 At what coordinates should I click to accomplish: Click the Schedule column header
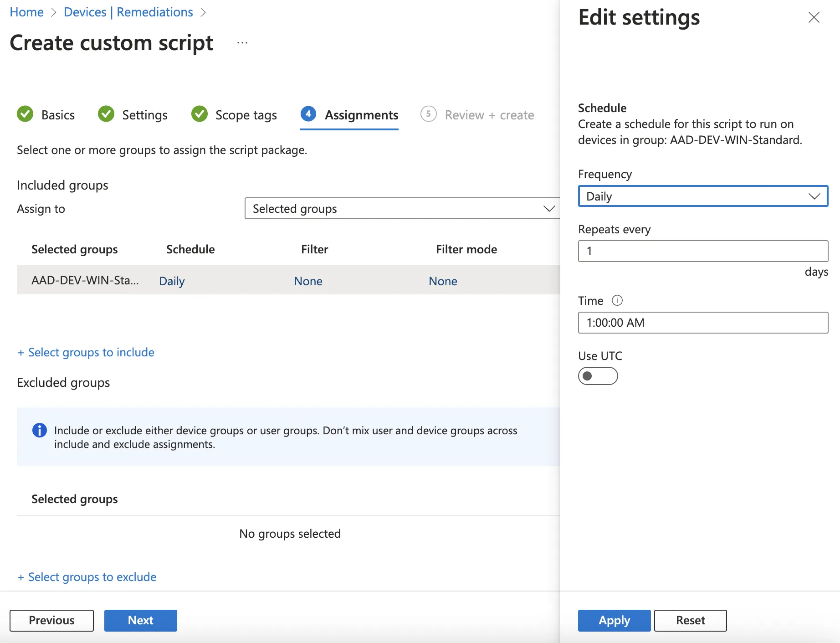190,249
